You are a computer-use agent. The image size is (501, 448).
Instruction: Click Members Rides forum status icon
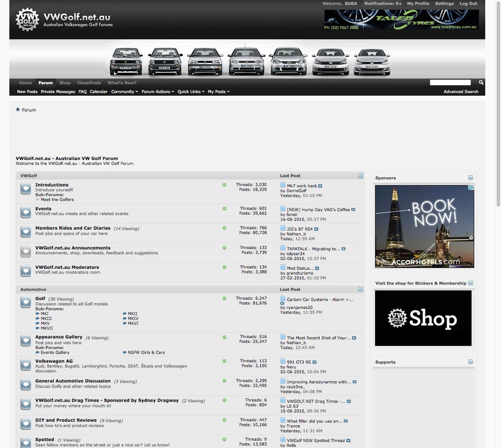26,232
